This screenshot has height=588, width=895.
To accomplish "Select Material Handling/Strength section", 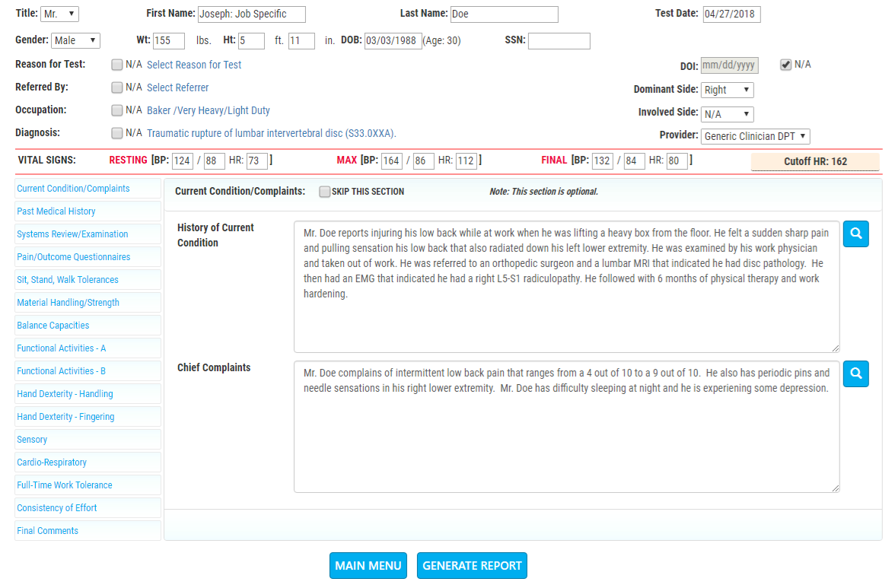I will (x=88, y=302).
